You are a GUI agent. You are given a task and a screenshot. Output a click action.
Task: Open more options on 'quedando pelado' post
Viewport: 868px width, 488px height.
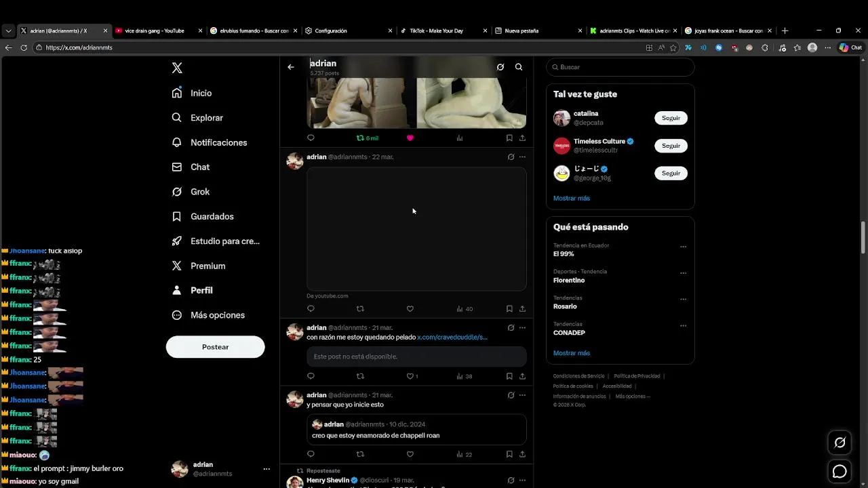click(522, 327)
